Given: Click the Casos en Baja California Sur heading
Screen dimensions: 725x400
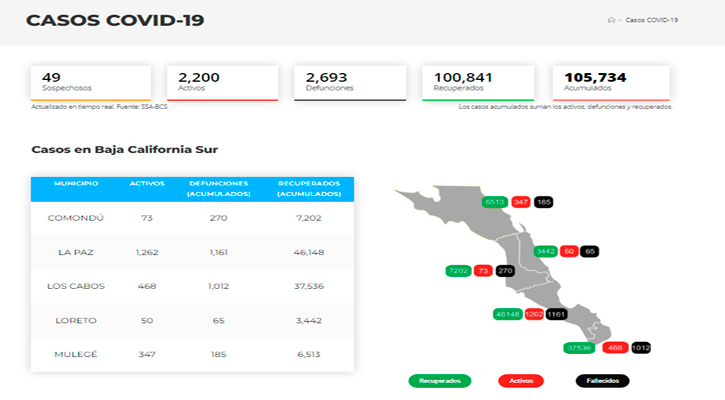Looking at the screenshot, I should coord(124,149).
